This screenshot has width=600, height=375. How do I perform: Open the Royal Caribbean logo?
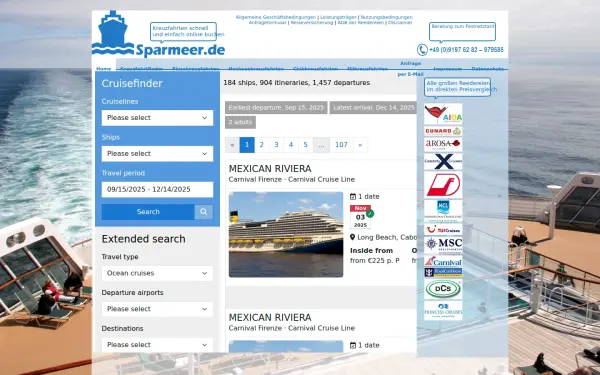click(443, 272)
